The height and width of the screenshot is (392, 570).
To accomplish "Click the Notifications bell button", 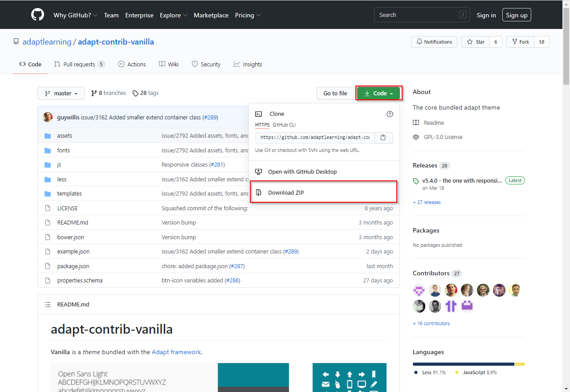I will tap(434, 42).
